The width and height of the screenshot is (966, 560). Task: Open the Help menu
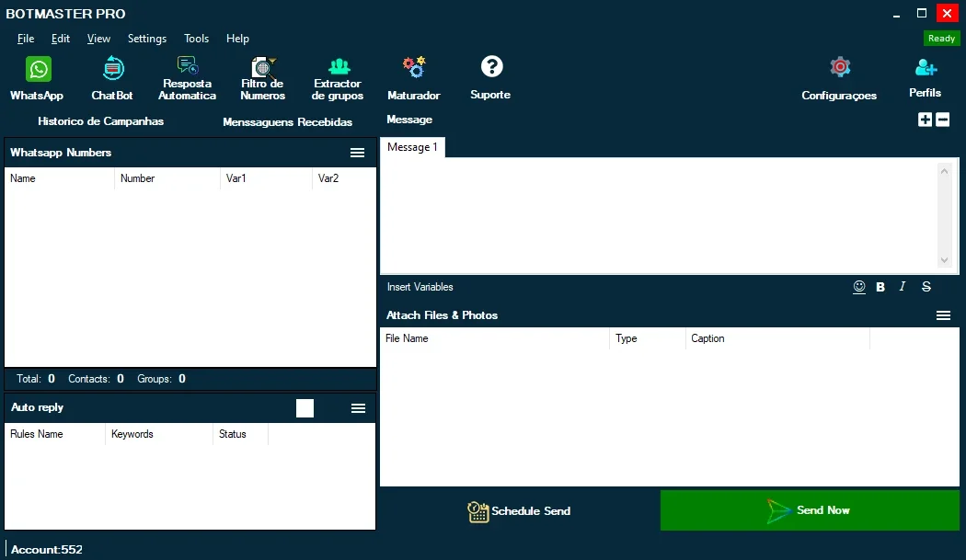[x=237, y=39]
